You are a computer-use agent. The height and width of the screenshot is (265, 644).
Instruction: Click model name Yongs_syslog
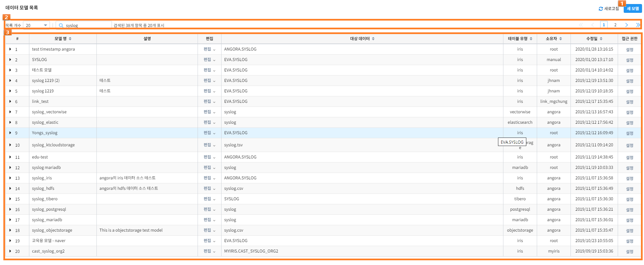tap(45, 133)
